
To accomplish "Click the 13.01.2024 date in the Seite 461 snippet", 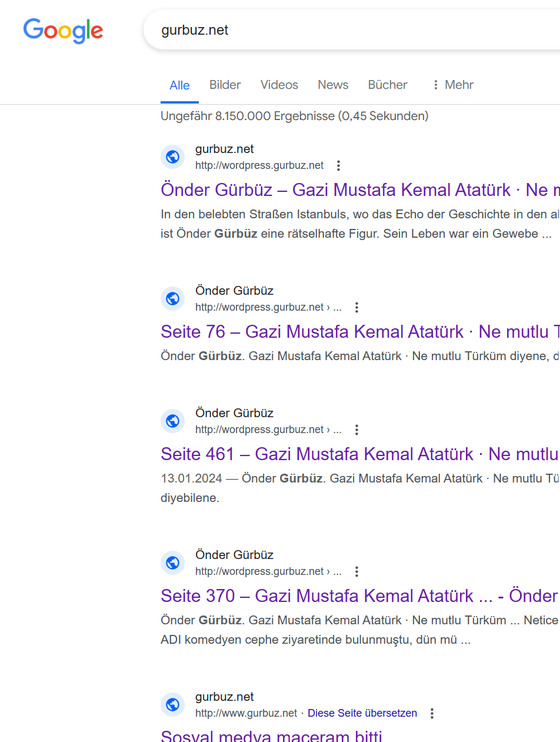I will coord(191,478).
